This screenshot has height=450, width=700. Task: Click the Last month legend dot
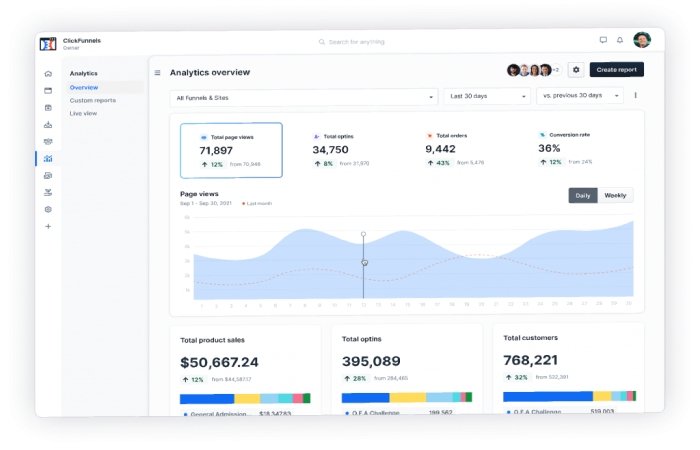[243, 204]
